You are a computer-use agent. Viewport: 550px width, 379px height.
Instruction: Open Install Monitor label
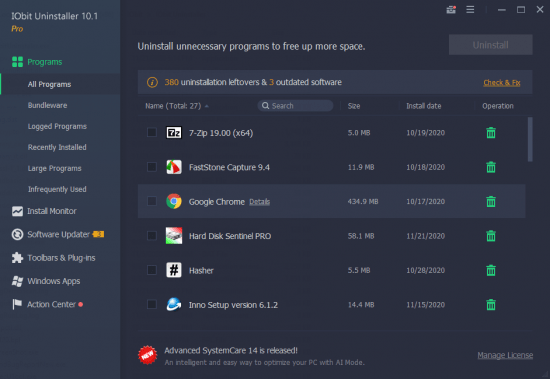[52, 211]
